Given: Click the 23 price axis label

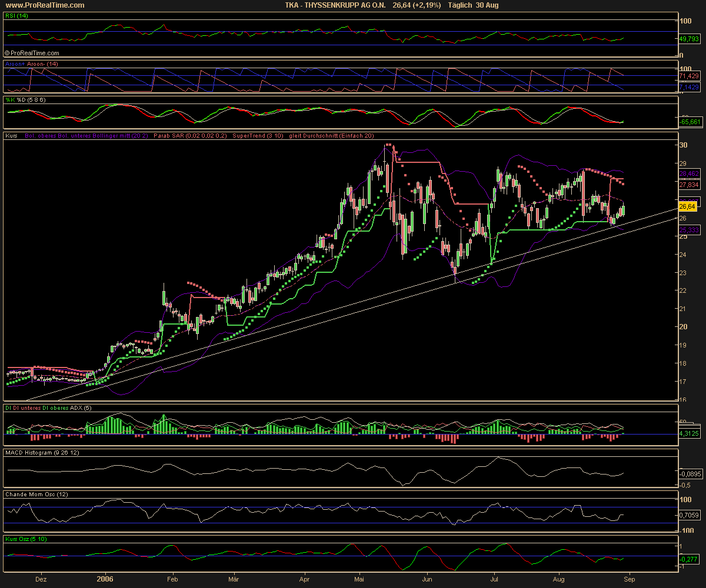Looking at the screenshot, I should 683,272.
